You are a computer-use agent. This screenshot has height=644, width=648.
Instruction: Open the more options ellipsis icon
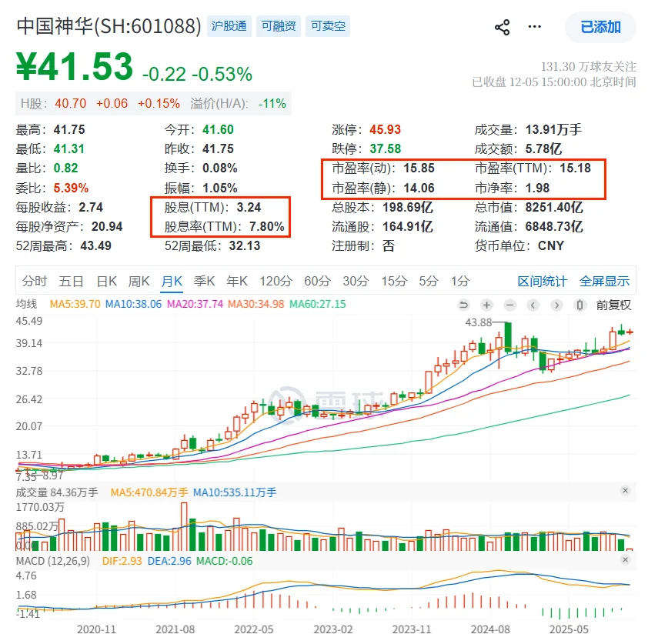[534, 25]
